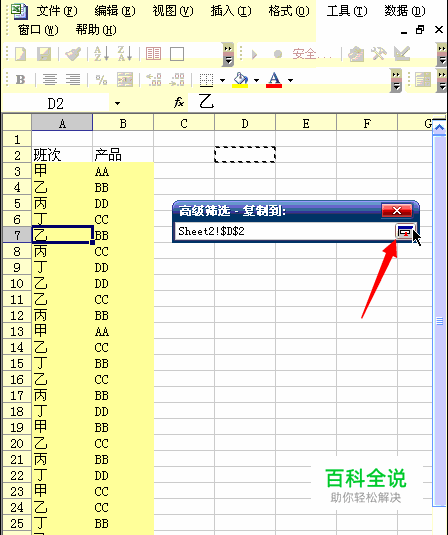This screenshot has height=535, width=448.
Task: Select column B header
Action: (123, 123)
